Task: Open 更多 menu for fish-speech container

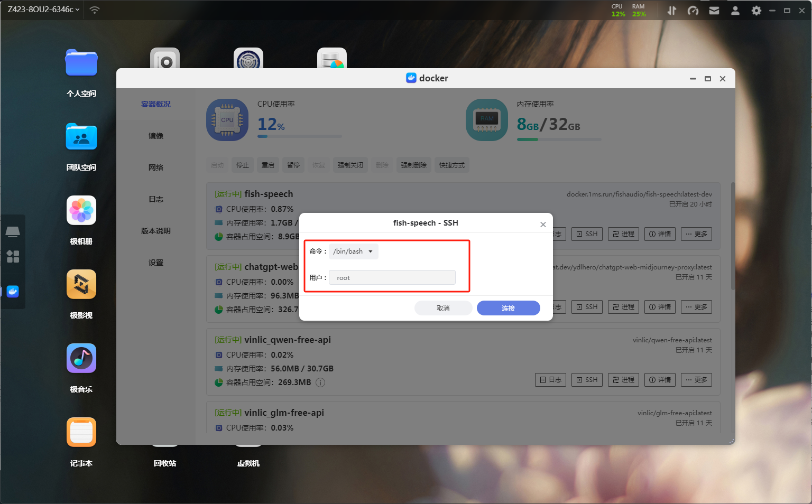Action: (696, 234)
